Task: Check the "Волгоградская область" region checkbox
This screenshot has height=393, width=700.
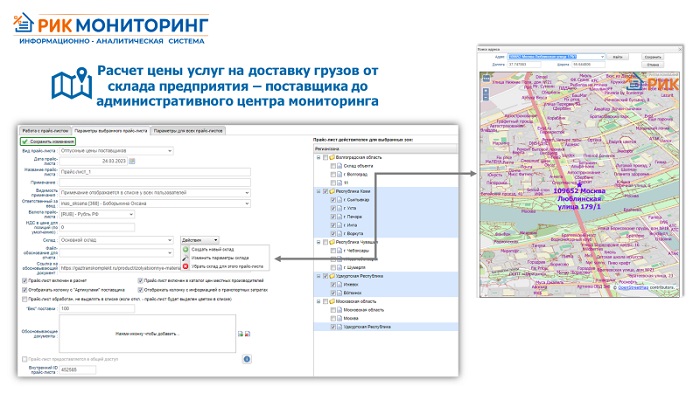Action: pos(325,157)
